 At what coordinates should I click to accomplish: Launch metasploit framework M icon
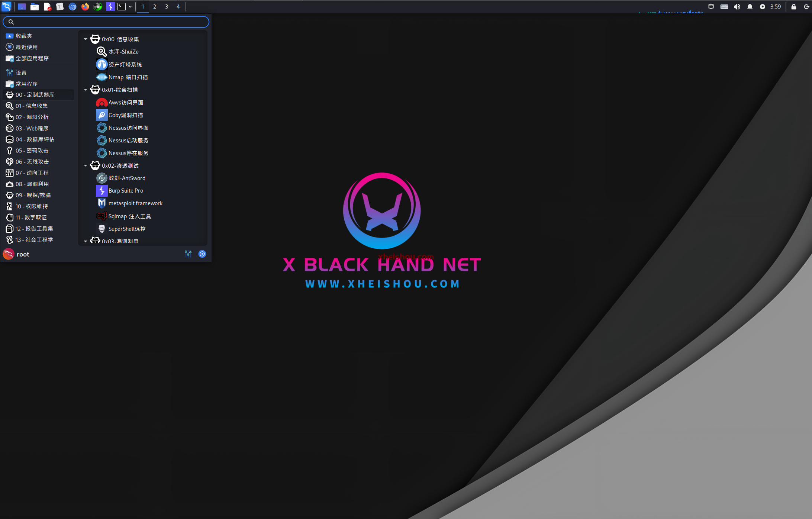pos(101,203)
